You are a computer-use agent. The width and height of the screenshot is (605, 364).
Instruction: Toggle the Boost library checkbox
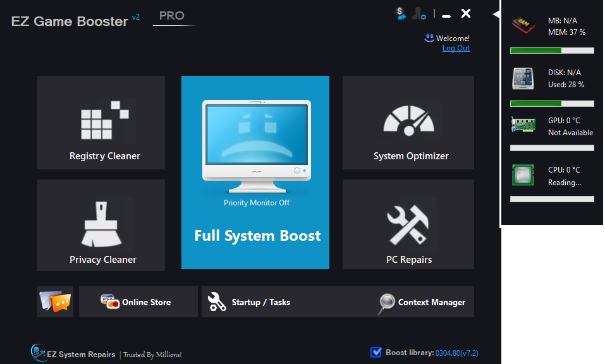coord(376,353)
